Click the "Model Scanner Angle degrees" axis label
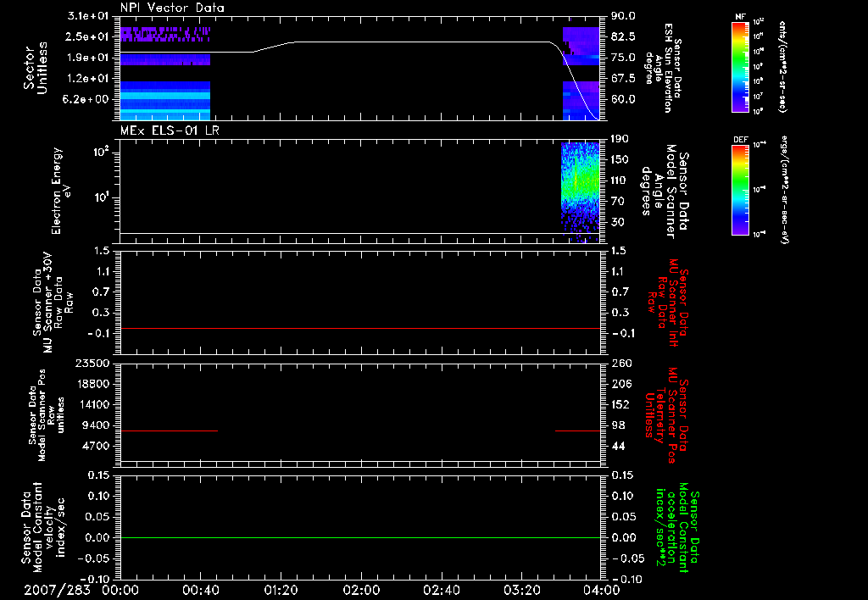868x600 pixels. [x=664, y=191]
